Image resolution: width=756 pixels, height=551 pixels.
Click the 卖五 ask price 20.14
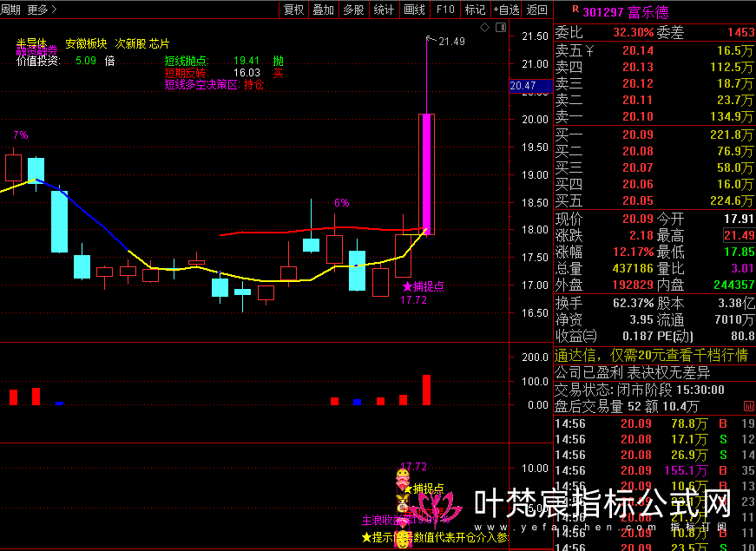(637, 50)
